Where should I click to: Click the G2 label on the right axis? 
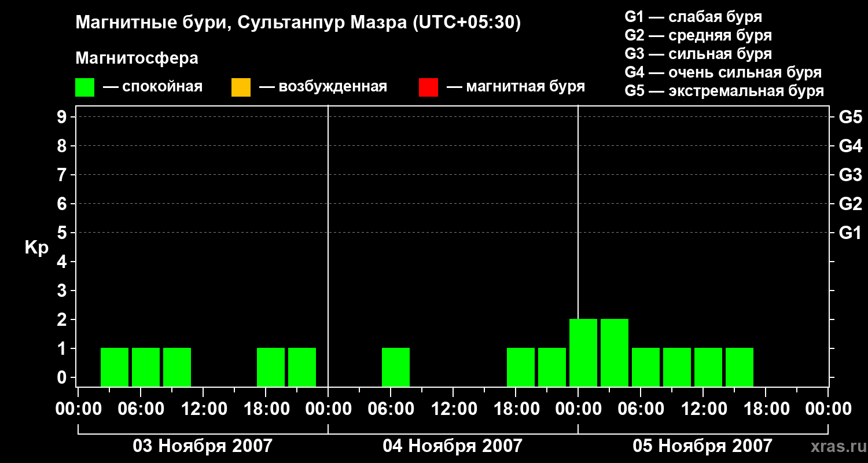pyautogui.click(x=850, y=204)
